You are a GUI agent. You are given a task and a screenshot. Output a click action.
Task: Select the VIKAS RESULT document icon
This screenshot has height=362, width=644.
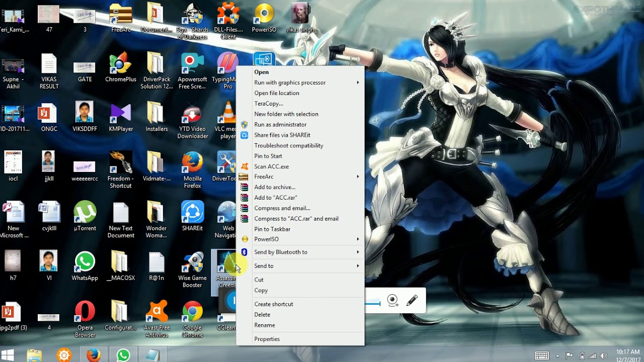tap(49, 71)
